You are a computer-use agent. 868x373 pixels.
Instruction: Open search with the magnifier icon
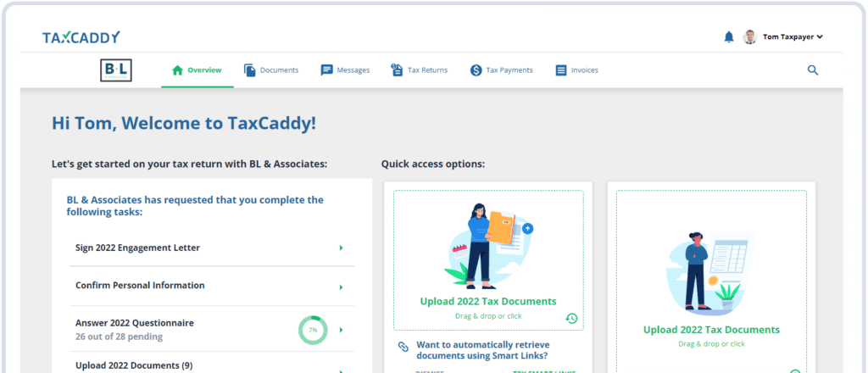pyautogui.click(x=813, y=70)
